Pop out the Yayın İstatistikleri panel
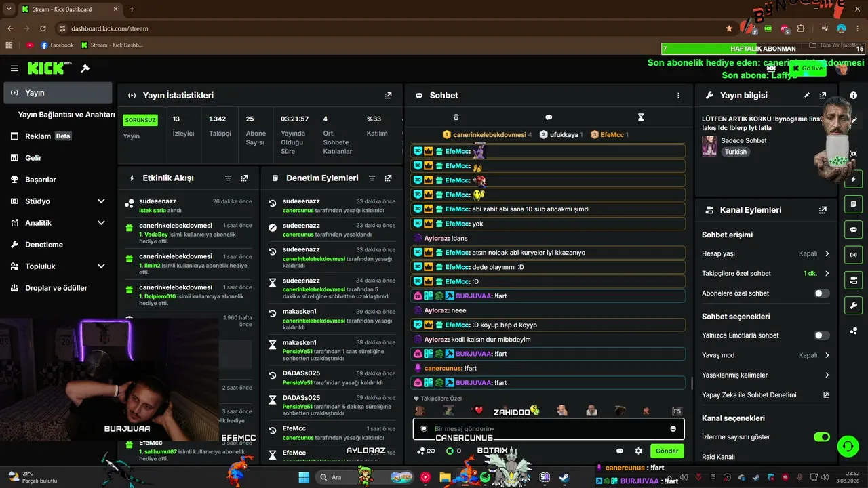The width and height of the screenshot is (868, 488). [388, 96]
